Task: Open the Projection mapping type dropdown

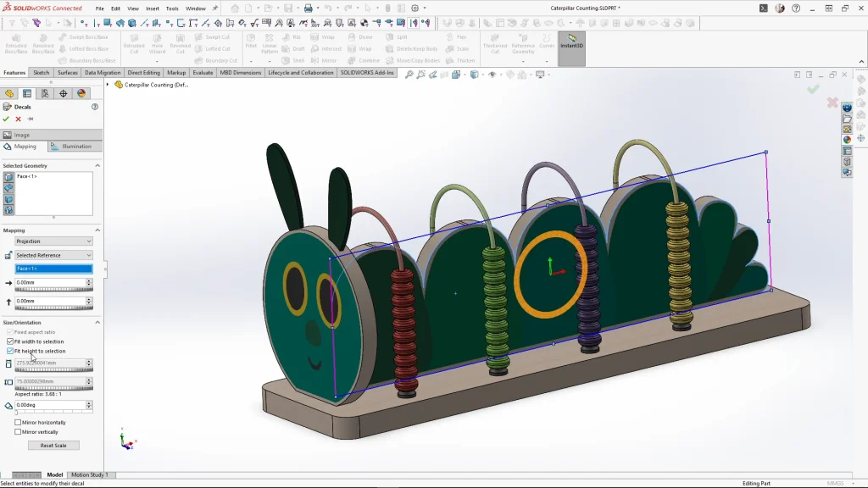Action: (53, 241)
